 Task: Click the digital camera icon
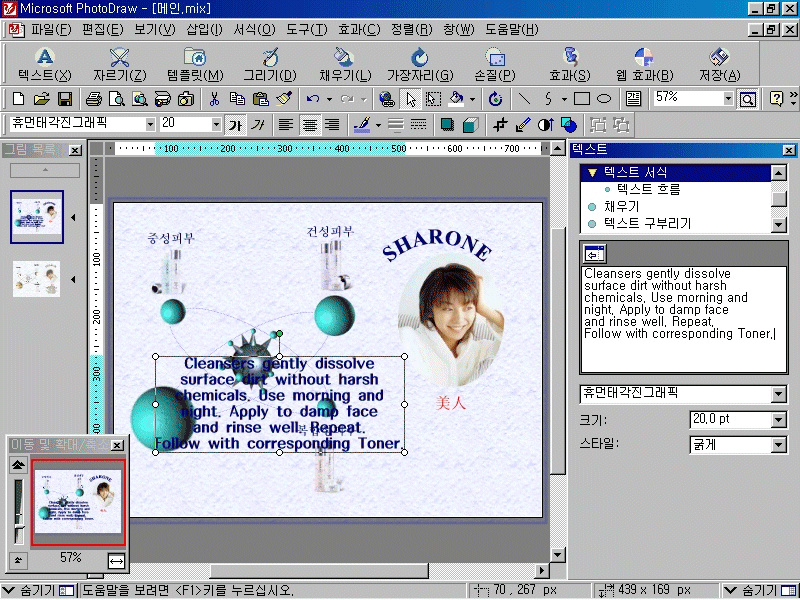pos(186,98)
